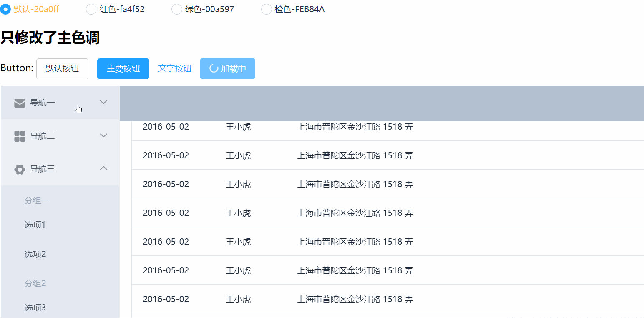644x318 pixels.
Task: Select submenu item 选项1
Action: [35, 225]
